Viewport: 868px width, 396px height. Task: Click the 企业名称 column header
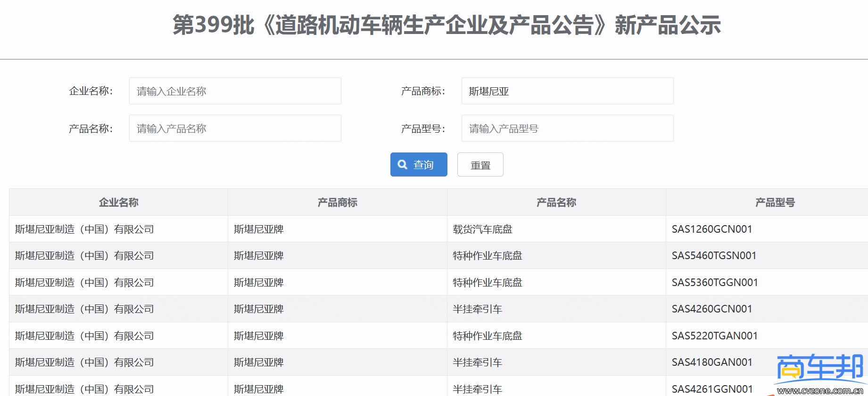tap(118, 202)
